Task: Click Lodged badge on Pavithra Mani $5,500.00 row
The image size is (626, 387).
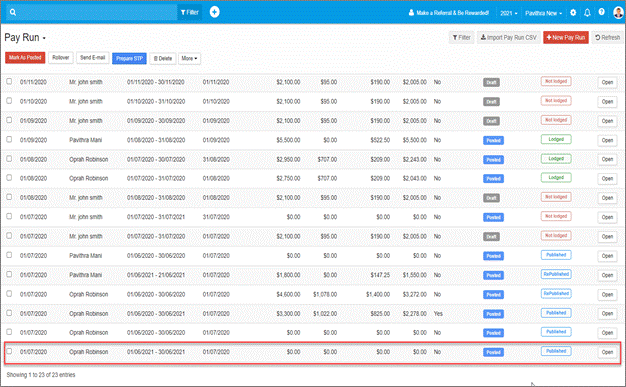Action: point(556,139)
